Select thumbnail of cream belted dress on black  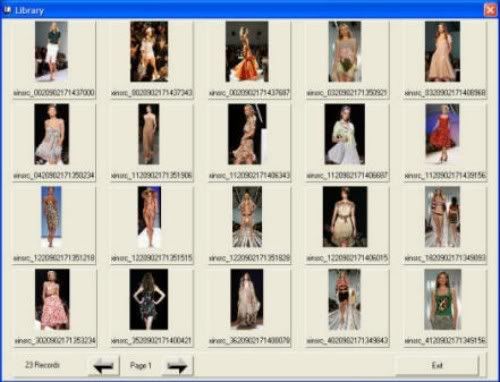[345, 217]
